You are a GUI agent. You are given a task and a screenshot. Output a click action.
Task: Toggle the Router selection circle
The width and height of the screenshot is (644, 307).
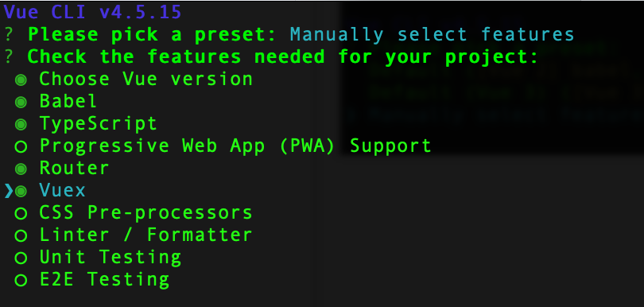click(x=21, y=169)
